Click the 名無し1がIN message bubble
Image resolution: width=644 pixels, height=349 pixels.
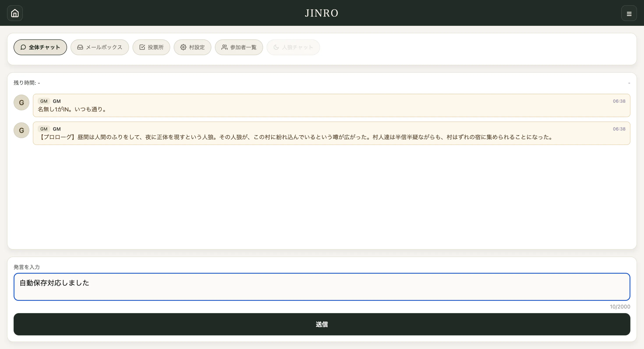tap(331, 106)
